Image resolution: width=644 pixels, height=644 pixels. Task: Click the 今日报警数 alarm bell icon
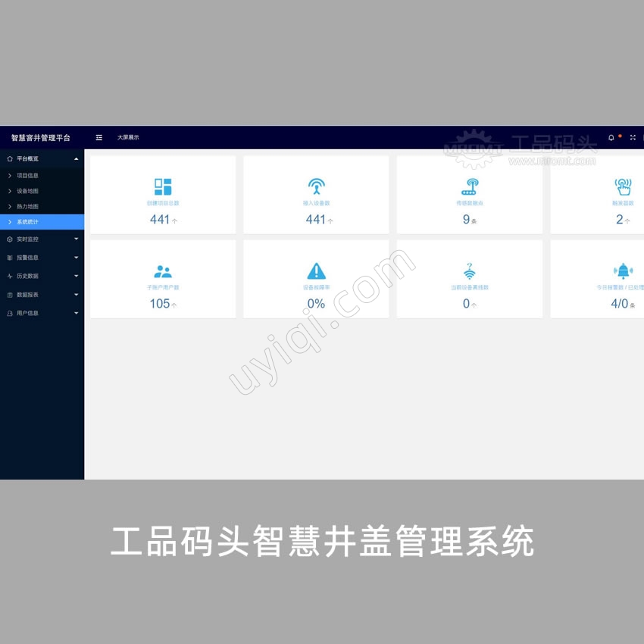[623, 271]
